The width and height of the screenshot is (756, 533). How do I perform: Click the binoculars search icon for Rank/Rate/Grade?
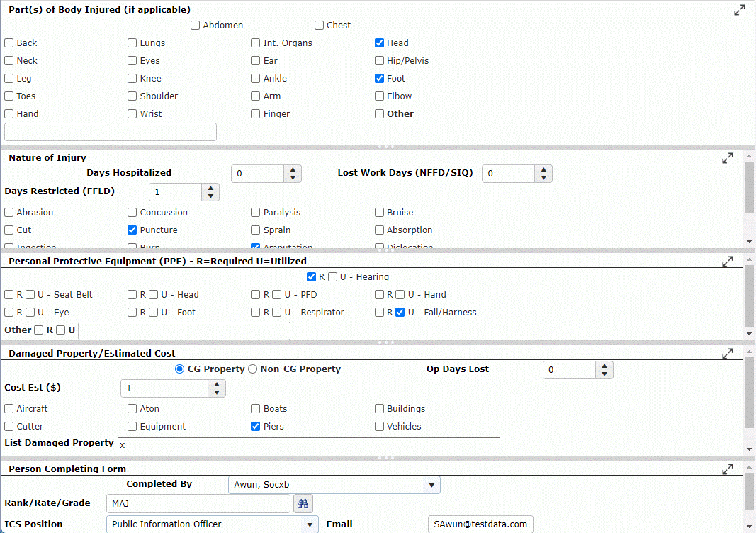303,503
